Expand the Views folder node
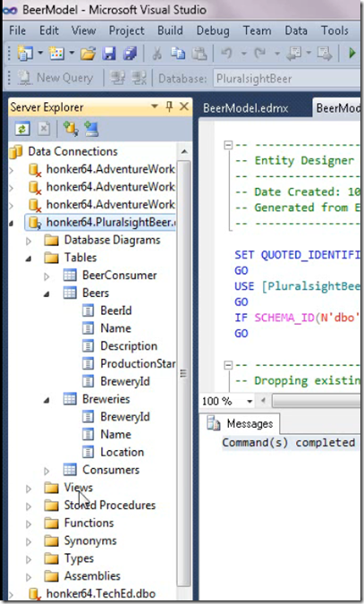 pyautogui.click(x=29, y=489)
